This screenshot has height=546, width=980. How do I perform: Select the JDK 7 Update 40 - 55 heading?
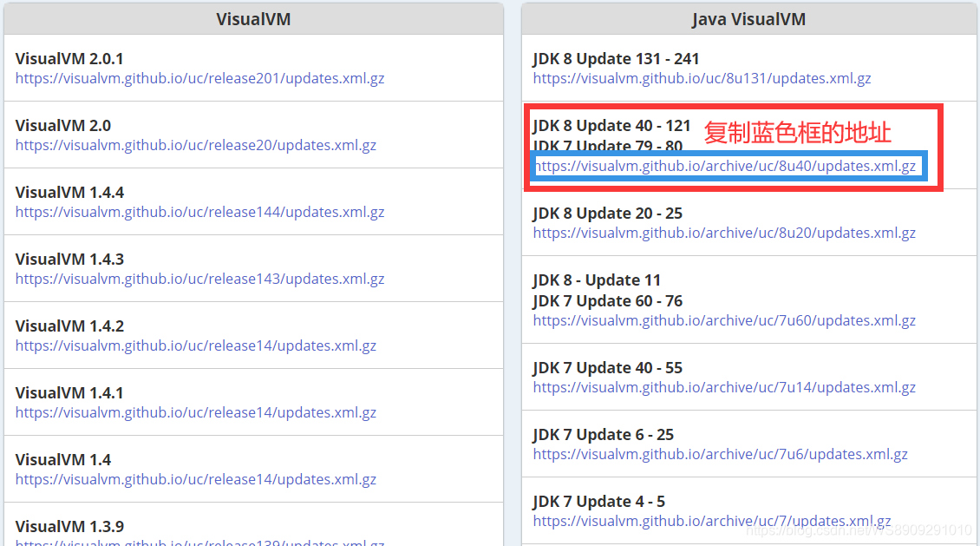tap(607, 368)
